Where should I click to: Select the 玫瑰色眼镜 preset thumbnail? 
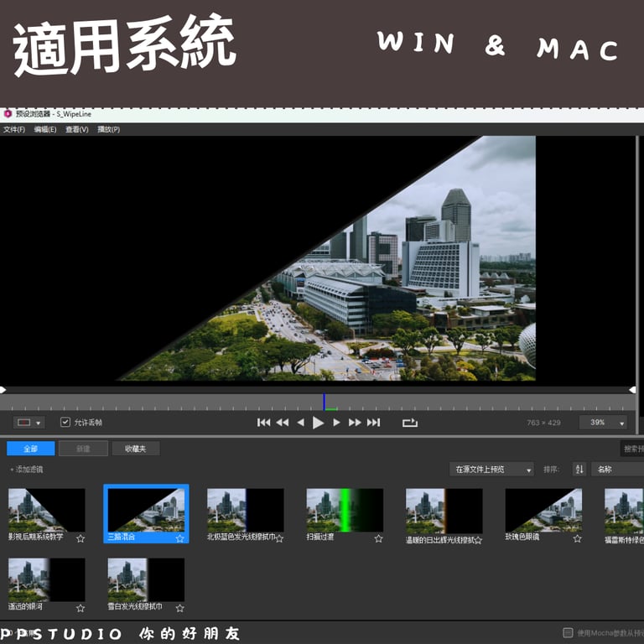point(543,510)
